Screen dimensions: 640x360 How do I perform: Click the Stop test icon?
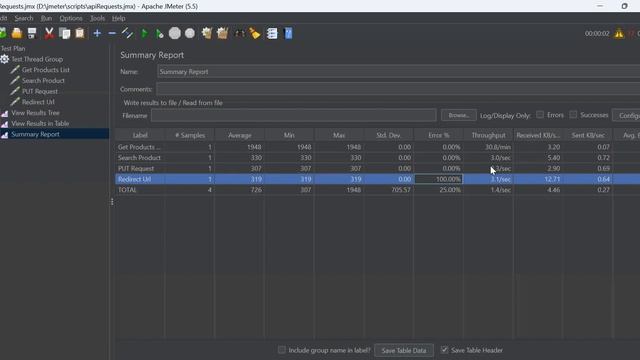click(175, 33)
